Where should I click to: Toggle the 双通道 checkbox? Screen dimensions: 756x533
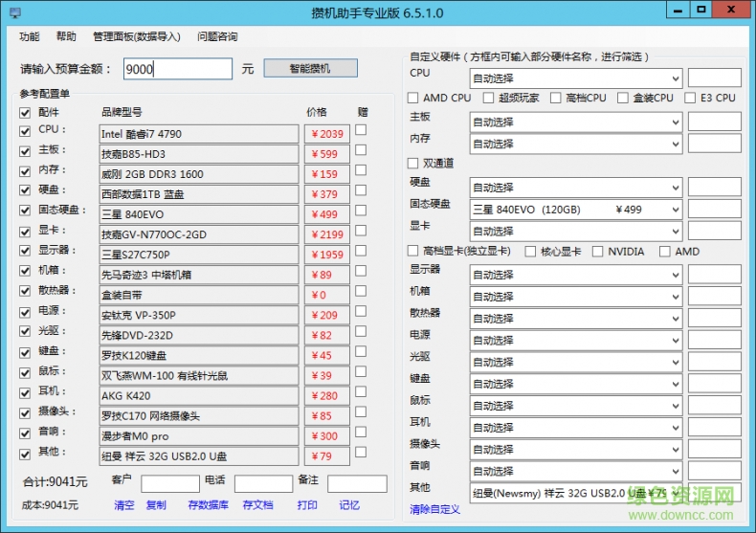tap(413, 164)
